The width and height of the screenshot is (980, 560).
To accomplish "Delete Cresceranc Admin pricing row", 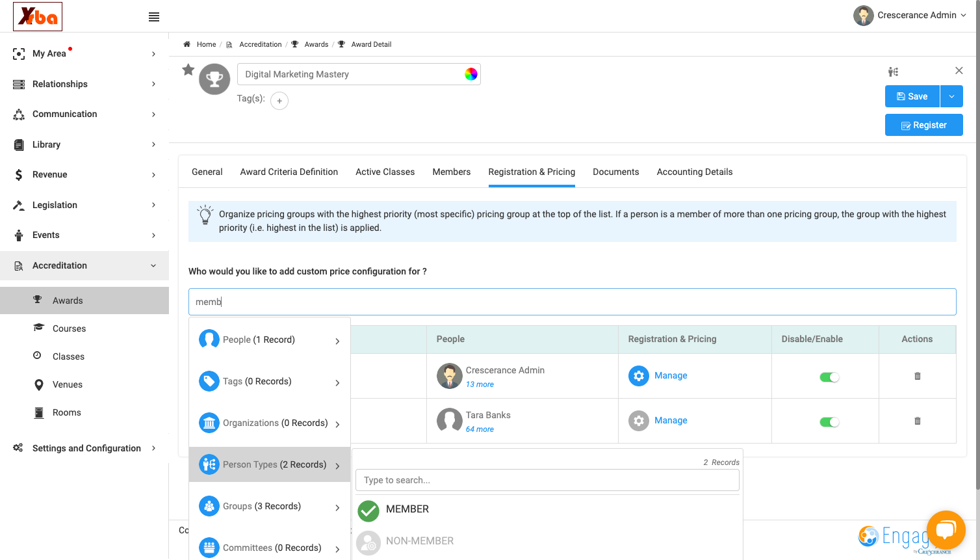I will (918, 376).
